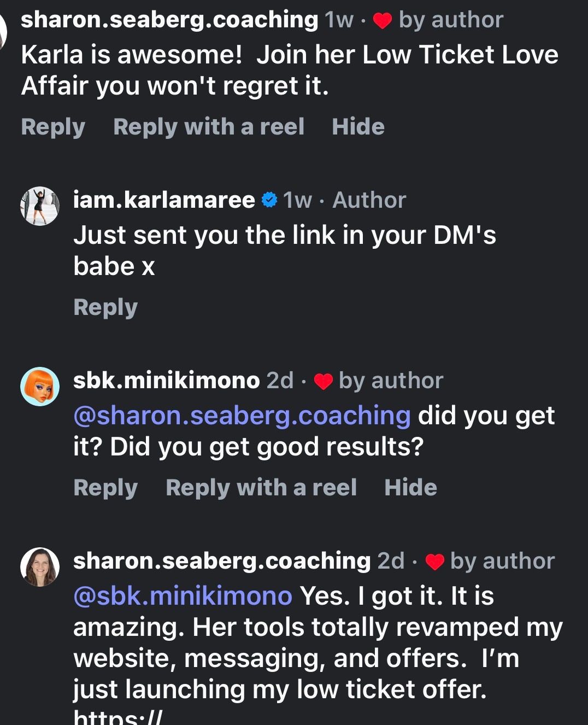
Task: Open sharon.seaberg.coaching username at top
Action: click(169, 20)
